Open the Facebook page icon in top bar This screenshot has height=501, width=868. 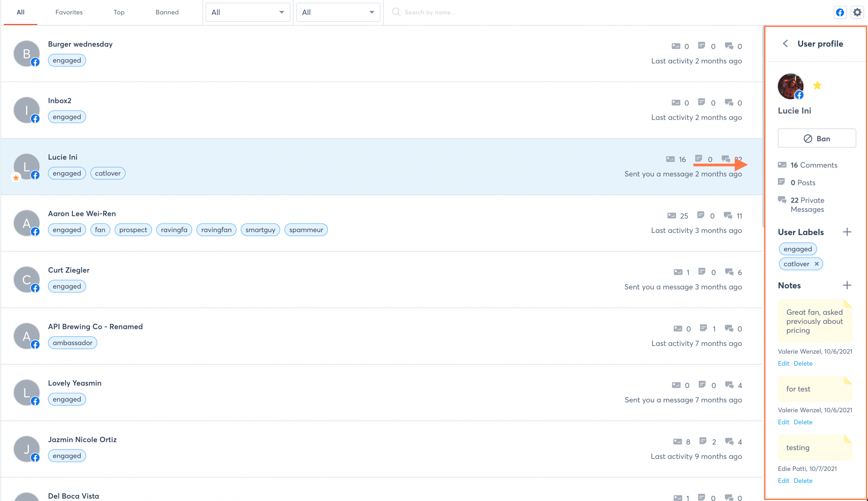click(x=840, y=13)
